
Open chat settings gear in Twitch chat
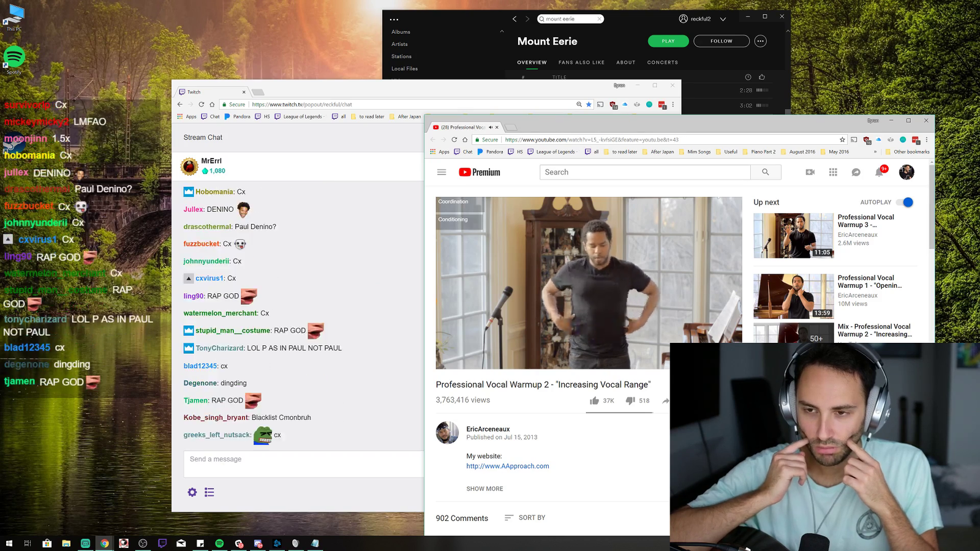click(192, 492)
